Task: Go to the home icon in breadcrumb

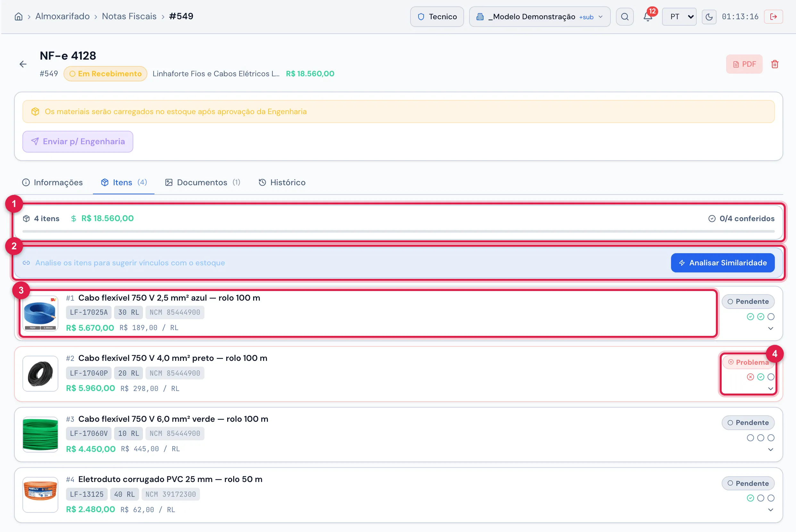Action: point(19,17)
